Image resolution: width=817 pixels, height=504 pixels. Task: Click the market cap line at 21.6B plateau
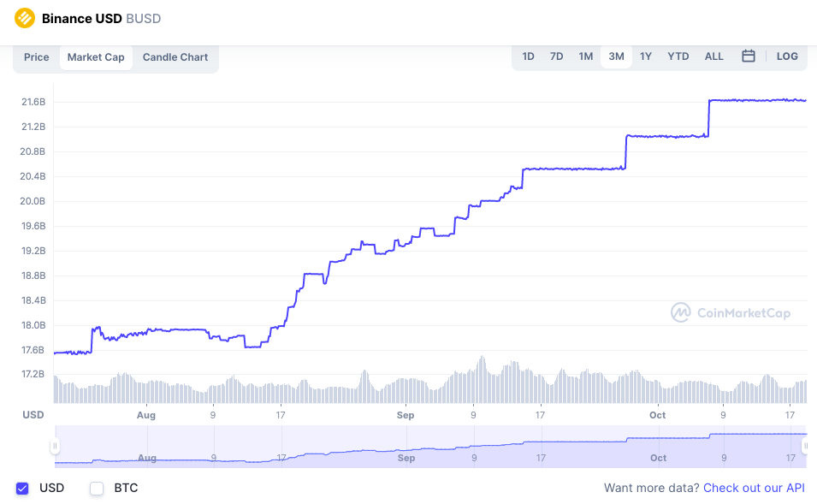coord(758,100)
